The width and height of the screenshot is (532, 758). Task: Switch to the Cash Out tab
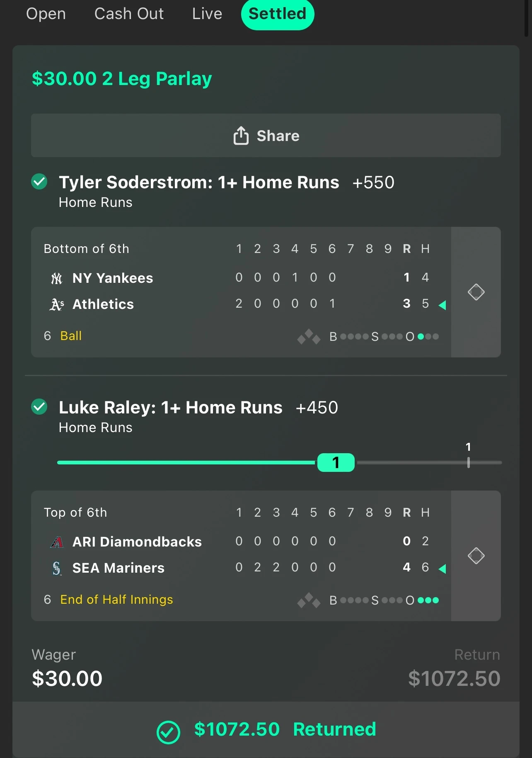coord(129,14)
